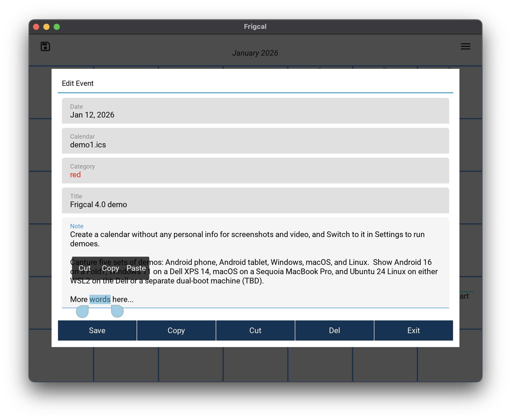Delete the event with Del button
511x420 pixels.
pyautogui.click(x=334, y=330)
